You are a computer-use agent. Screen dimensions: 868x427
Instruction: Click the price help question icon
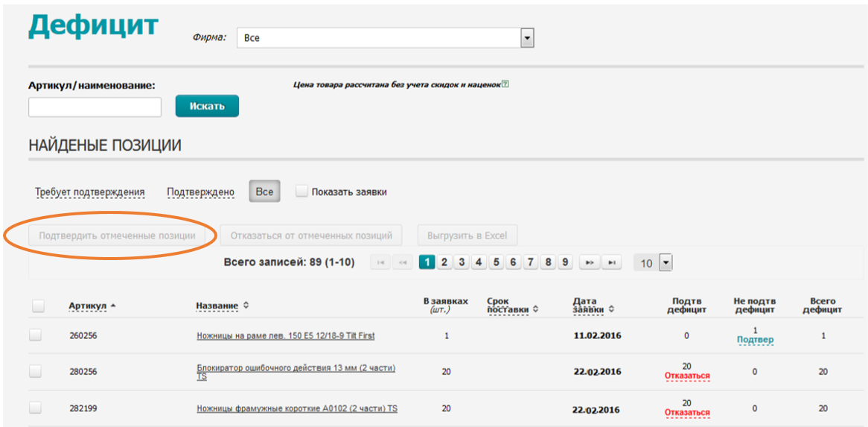click(505, 85)
